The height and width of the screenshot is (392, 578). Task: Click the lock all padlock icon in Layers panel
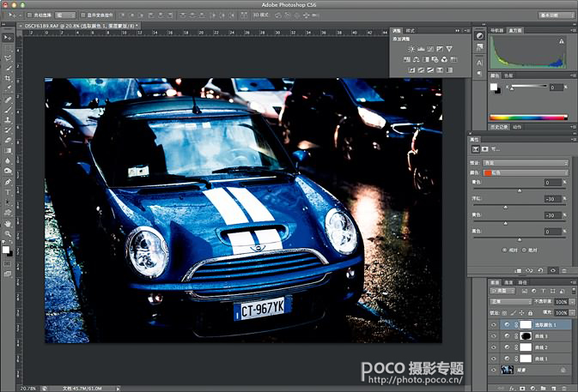point(530,313)
